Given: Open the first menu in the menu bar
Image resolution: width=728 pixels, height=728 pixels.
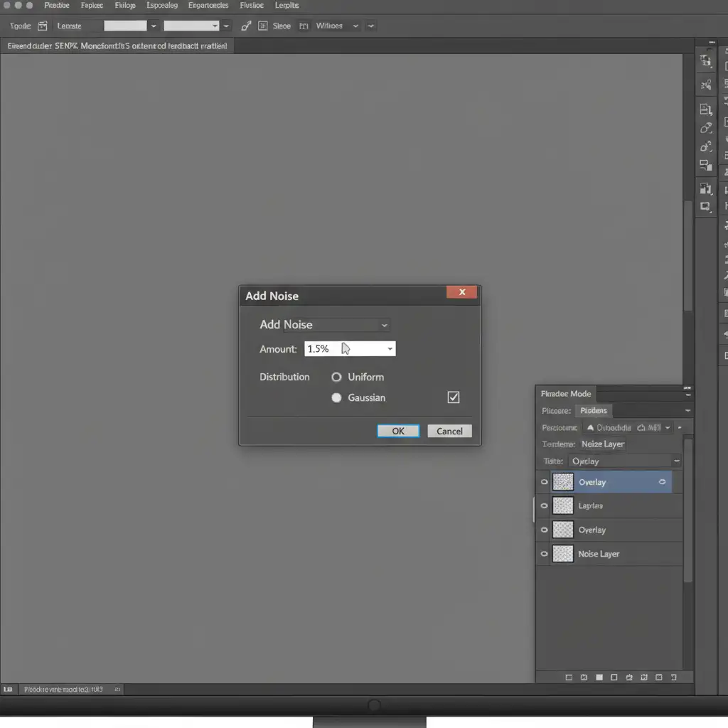Looking at the screenshot, I should coord(57,6).
